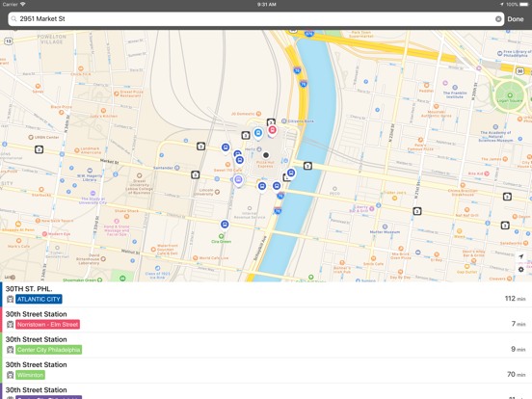Tap the Logan Square park marker
Viewport: 532px width, 399px height.
(x=510, y=95)
